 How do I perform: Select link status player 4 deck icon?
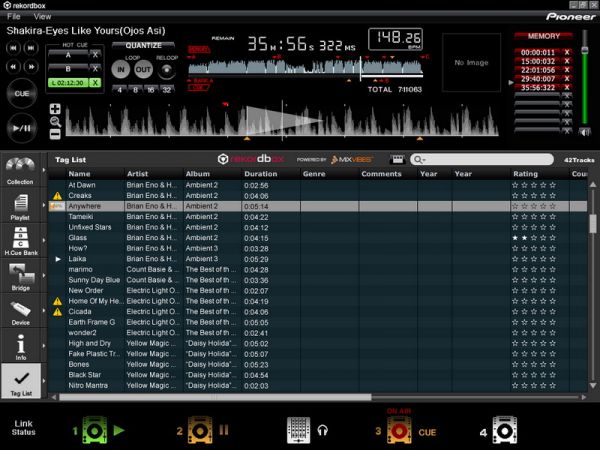[504, 430]
